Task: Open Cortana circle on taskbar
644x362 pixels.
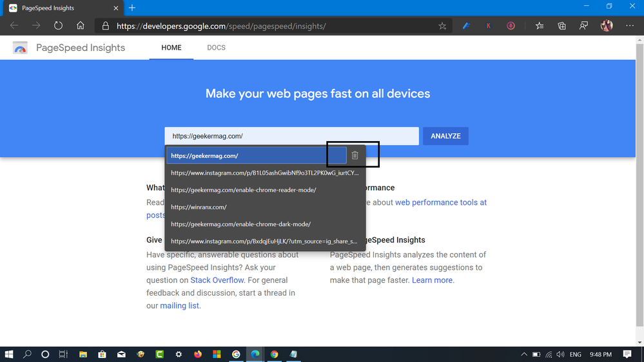Action: (x=45, y=354)
